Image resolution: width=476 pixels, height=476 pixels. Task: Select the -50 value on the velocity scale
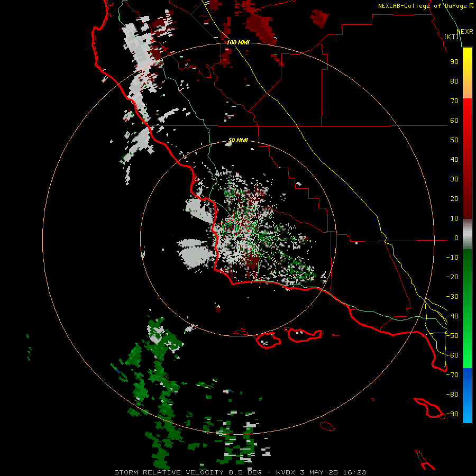point(452,336)
